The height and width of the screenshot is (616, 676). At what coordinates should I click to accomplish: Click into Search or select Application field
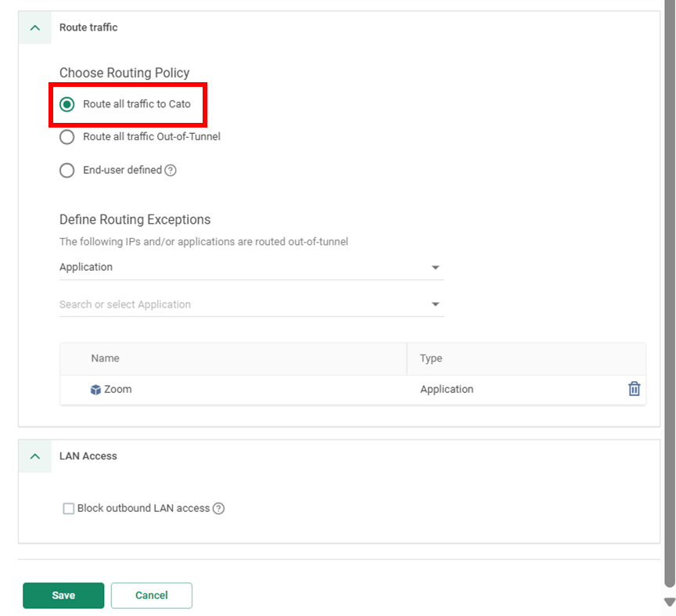235,304
